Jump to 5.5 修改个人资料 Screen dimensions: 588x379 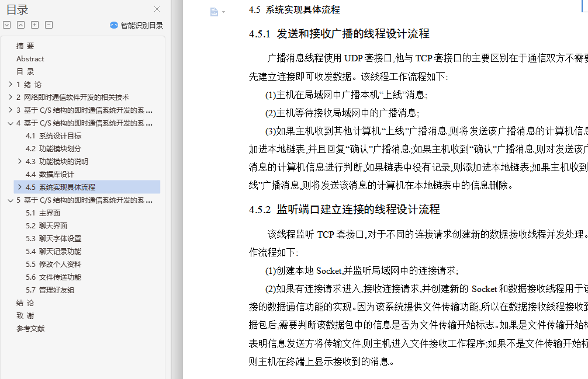pos(53,265)
